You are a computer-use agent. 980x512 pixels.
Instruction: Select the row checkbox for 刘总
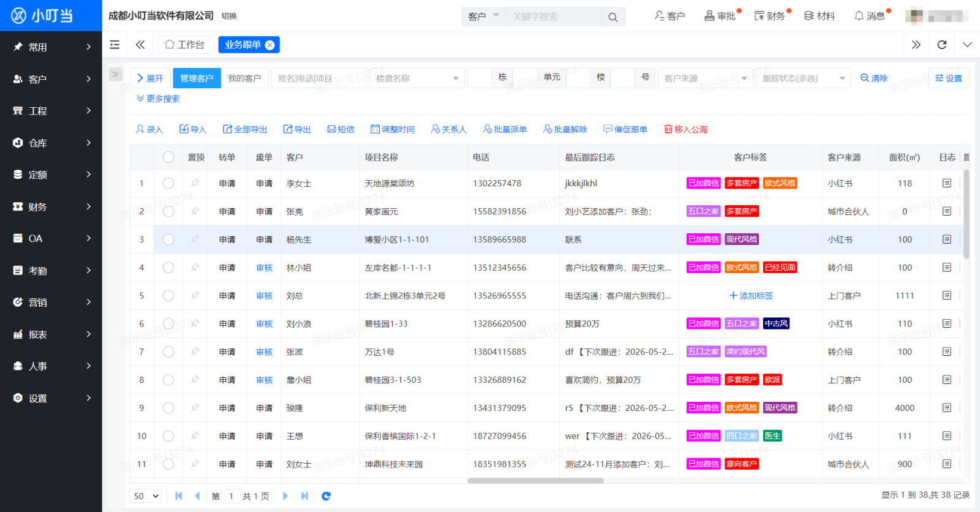[168, 296]
